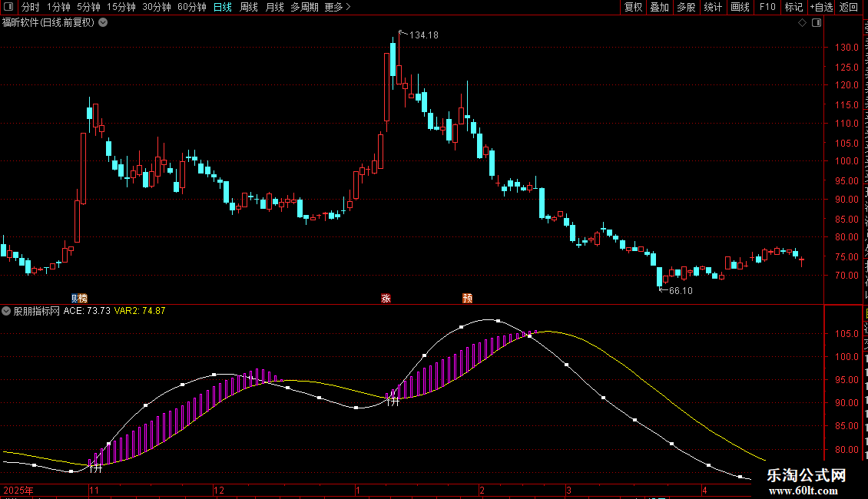The image size is (868, 499).
Task: Click the 70.00 price axis label
Action: (847, 275)
